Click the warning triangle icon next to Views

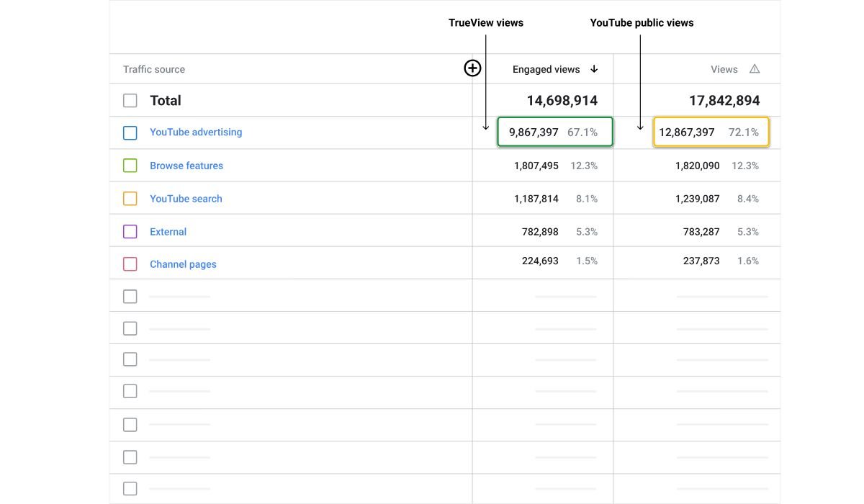coord(755,69)
